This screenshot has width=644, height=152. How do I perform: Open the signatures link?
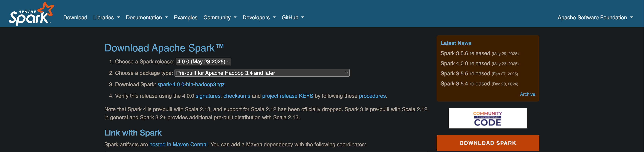point(208,96)
